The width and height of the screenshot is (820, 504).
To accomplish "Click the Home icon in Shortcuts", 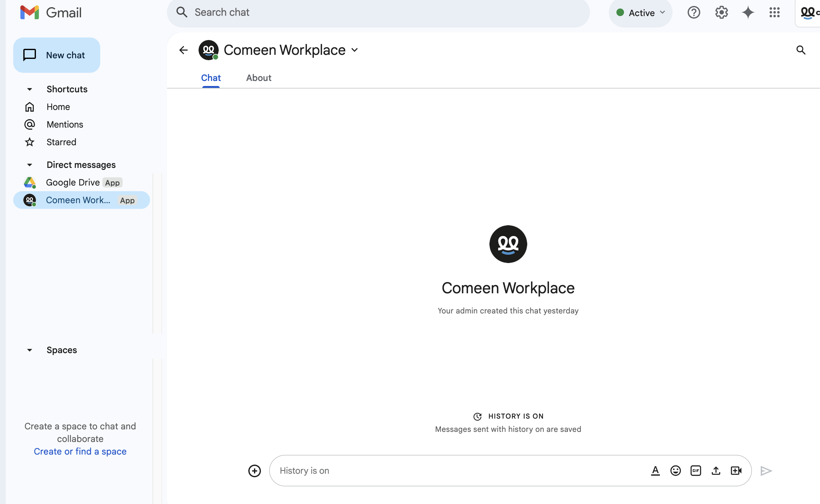I will tap(30, 107).
